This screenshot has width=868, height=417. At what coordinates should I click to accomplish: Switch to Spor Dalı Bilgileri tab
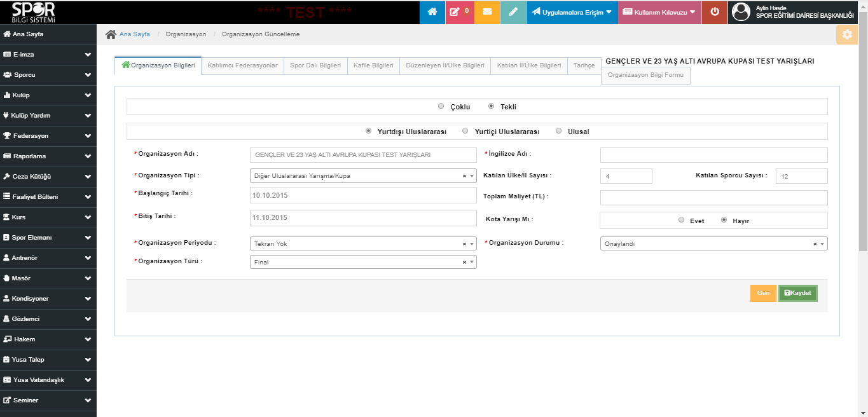(x=315, y=65)
